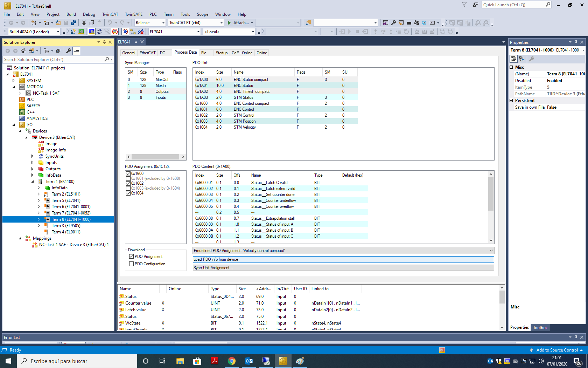Uncheck the 0x1602 PDO assignment checkbox
Viewport: 588px width, 368px height.
(x=128, y=183)
